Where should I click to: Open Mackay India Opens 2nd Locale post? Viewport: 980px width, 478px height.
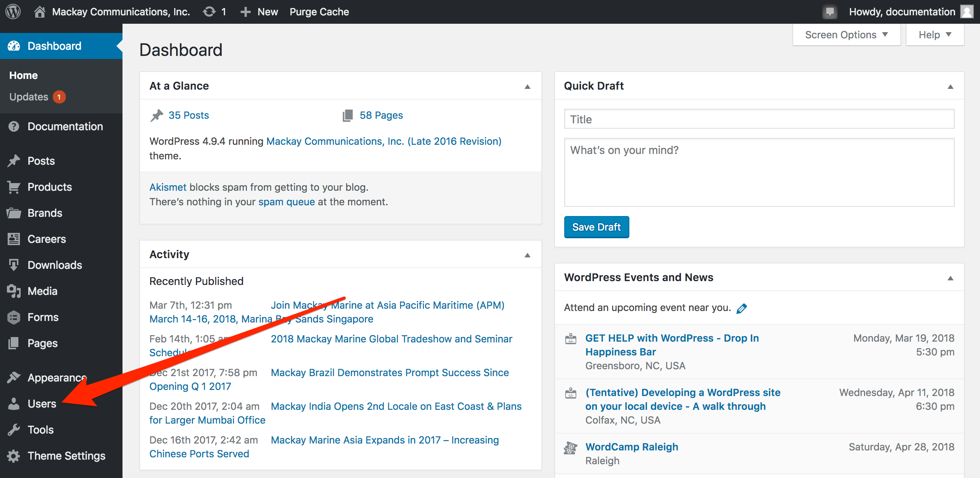(396, 406)
